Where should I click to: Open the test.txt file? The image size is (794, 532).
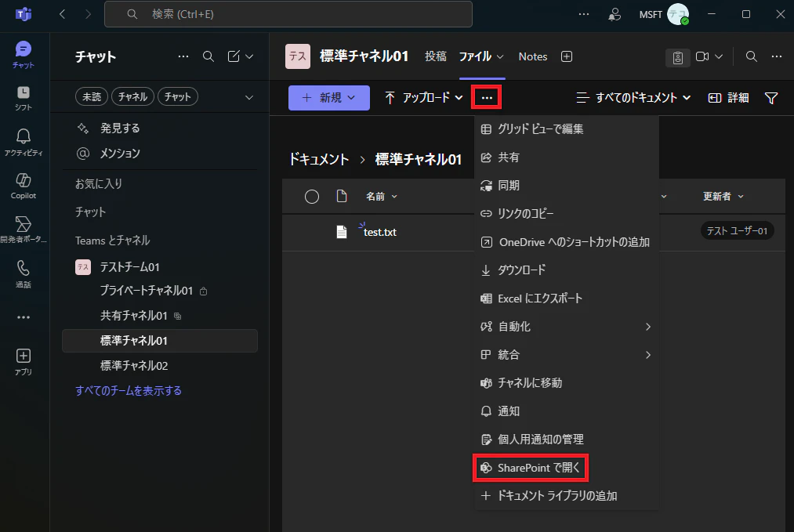[380, 232]
